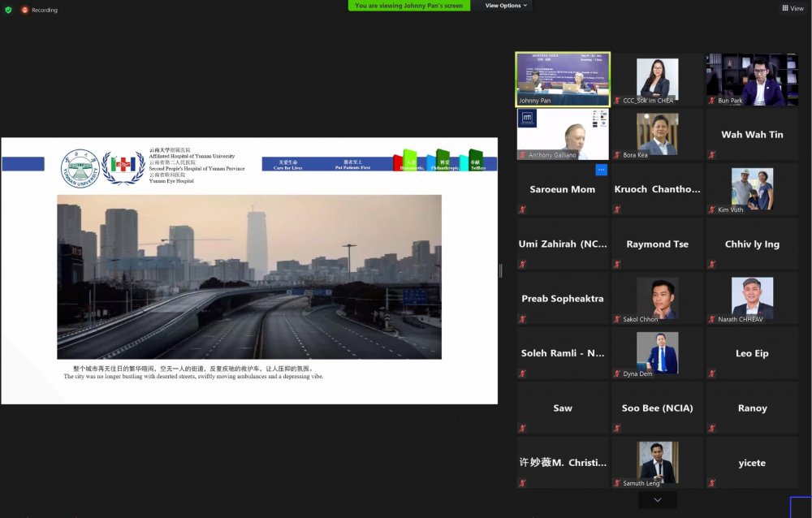Select the Narath CHHEAV participant tile
Viewport: 812px width, 518px height.
[x=752, y=298]
